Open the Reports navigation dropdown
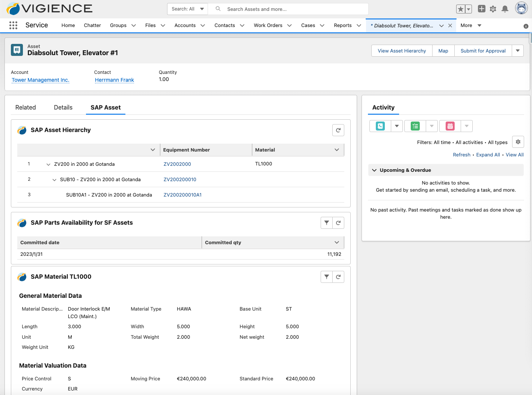 (x=359, y=26)
